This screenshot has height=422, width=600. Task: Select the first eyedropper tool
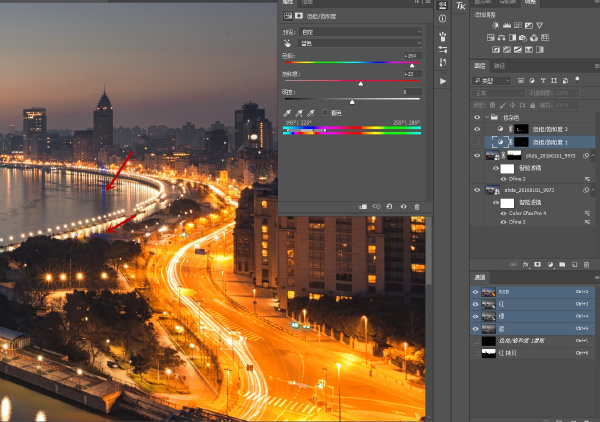287,113
